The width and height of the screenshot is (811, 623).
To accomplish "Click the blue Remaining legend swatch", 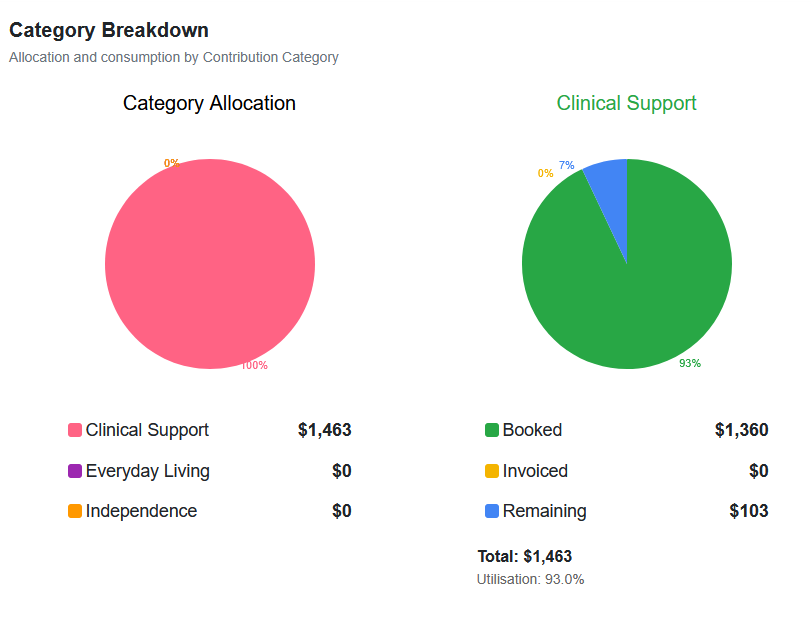I will tap(492, 511).
